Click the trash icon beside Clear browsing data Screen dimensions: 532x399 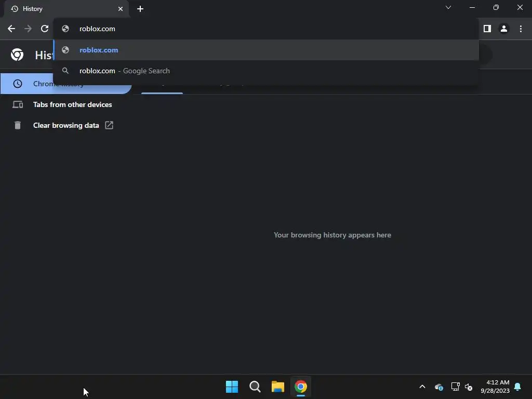point(18,126)
